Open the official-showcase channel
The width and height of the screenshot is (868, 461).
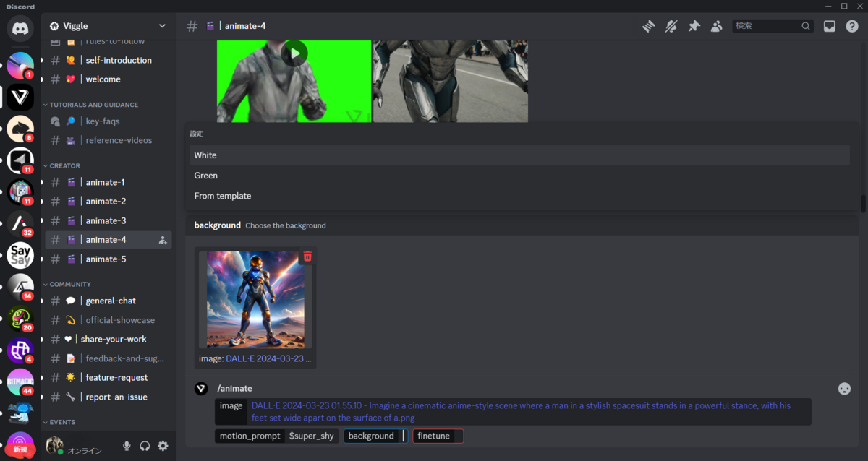click(109, 320)
